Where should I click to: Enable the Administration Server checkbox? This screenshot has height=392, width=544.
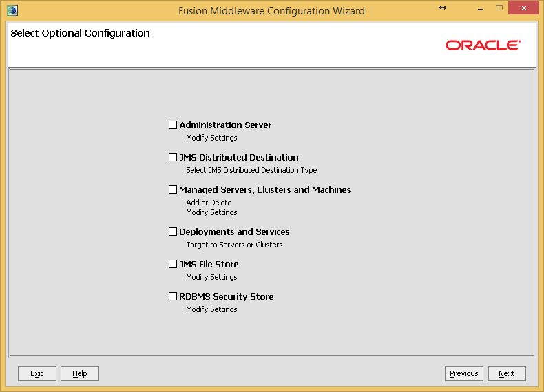pos(173,125)
